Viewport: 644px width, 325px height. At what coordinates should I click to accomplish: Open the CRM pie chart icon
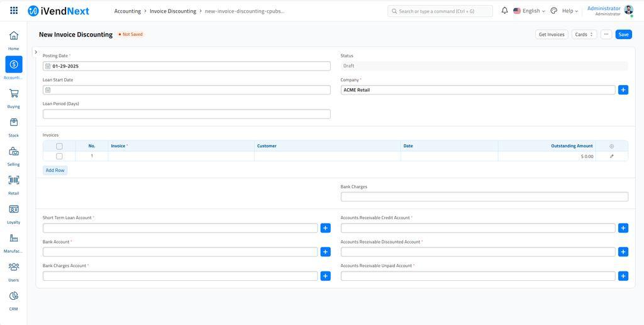[x=14, y=296]
